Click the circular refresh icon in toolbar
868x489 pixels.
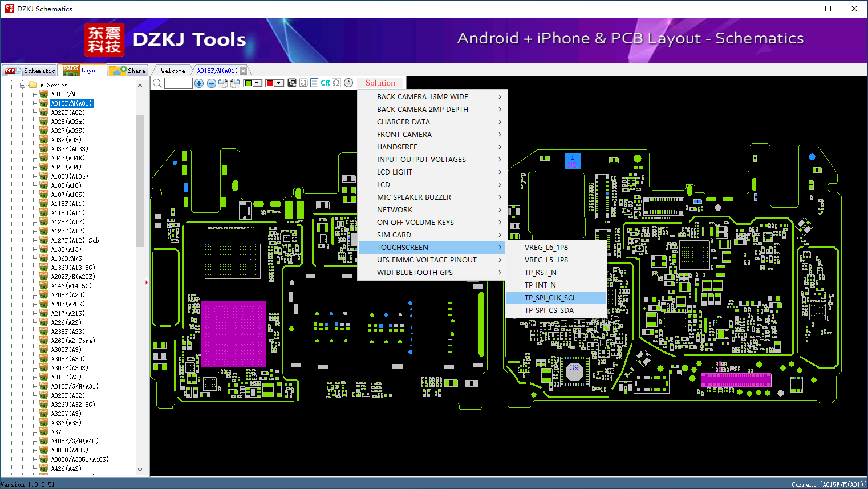348,83
